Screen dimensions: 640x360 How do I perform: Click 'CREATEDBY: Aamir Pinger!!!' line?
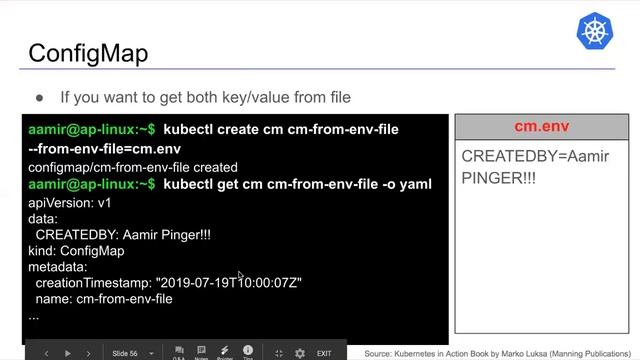point(123,235)
